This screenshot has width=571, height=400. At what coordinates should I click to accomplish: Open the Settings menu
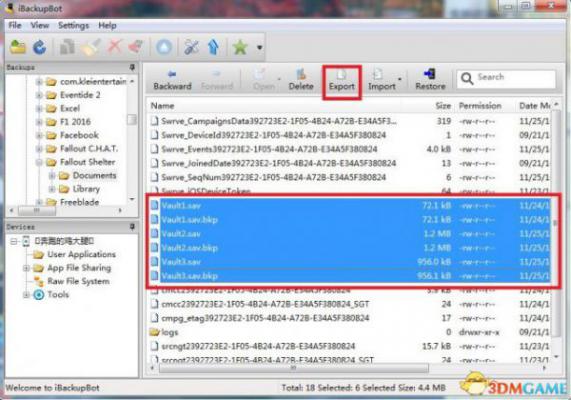click(74, 25)
